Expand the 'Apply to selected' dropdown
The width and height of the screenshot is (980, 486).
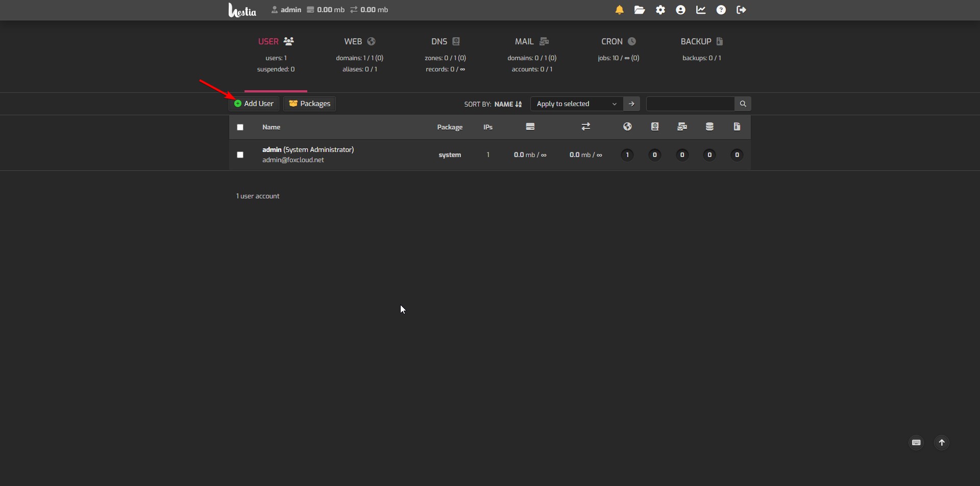point(576,104)
